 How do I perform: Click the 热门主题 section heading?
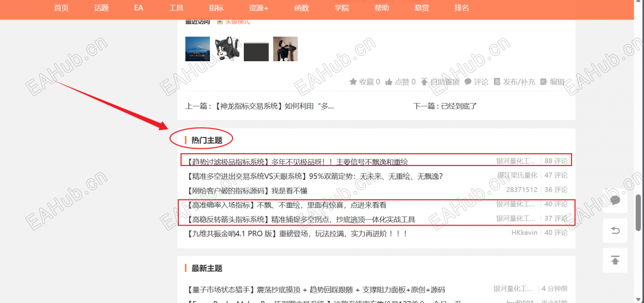tap(207, 140)
